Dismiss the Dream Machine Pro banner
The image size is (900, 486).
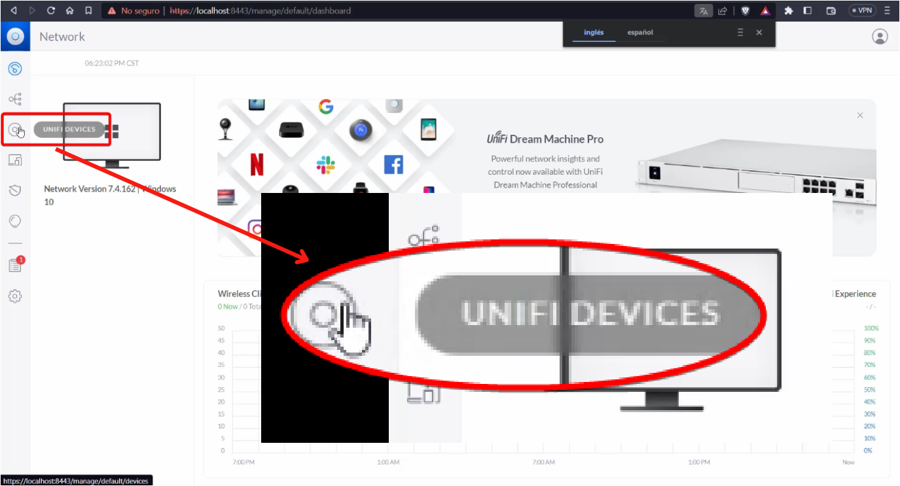pos(860,115)
